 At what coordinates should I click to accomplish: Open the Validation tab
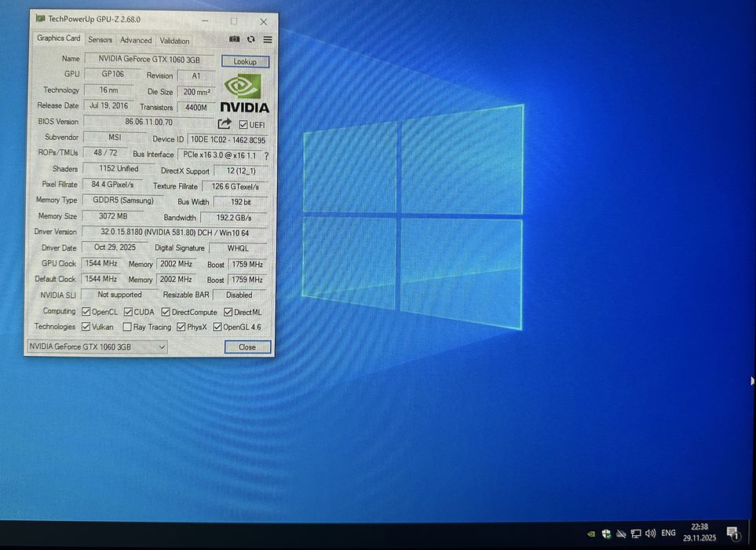point(174,41)
